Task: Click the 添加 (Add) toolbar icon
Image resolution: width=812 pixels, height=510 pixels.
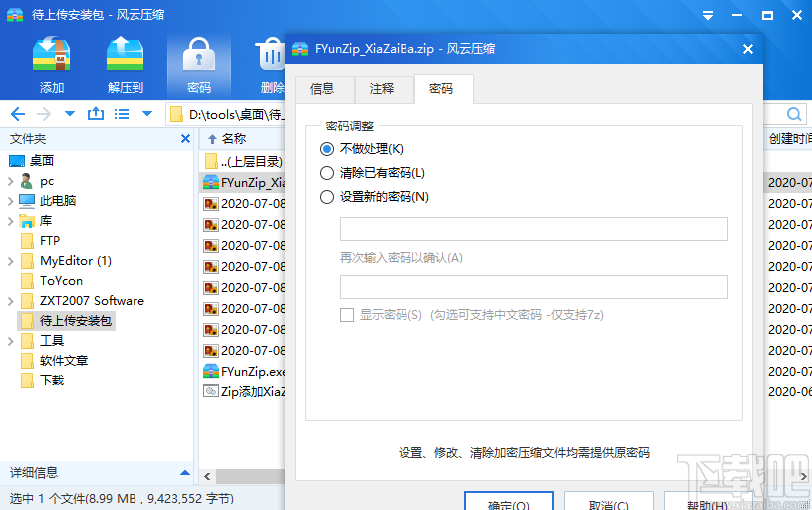Action: [51, 54]
